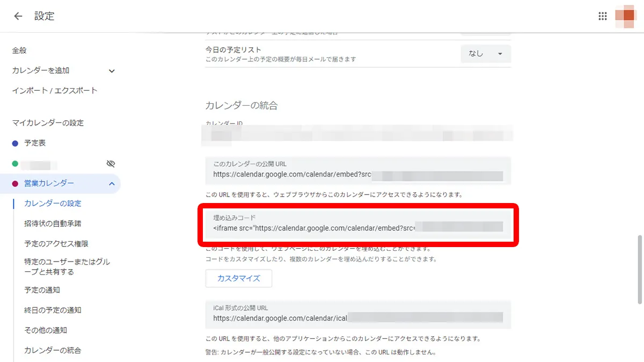The width and height of the screenshot is (644, 362).
Task: Click the カスタマイズ button
Action: click(238, 278)
